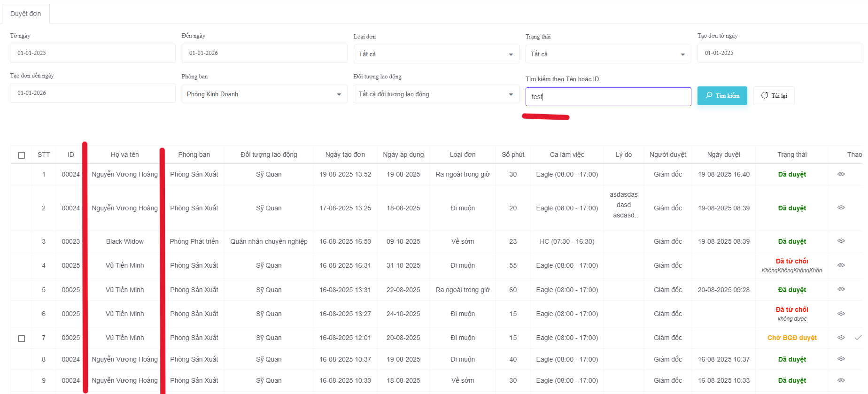
Task: Expand the Đối tượng lao động dropdown
Action: pyautogui.click(x=436, y=94)
